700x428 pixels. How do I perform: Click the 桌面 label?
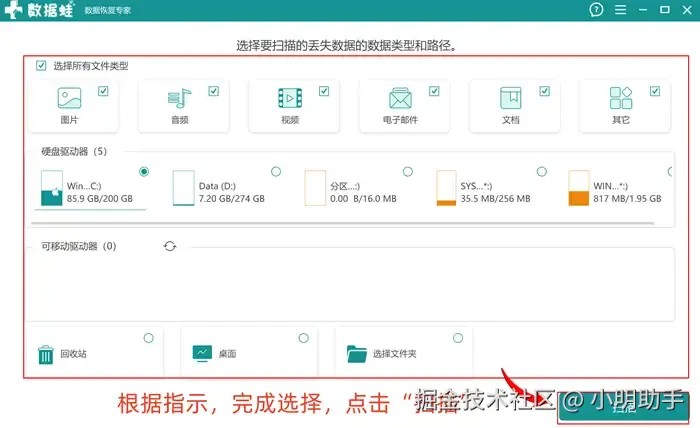coord(227,354)
